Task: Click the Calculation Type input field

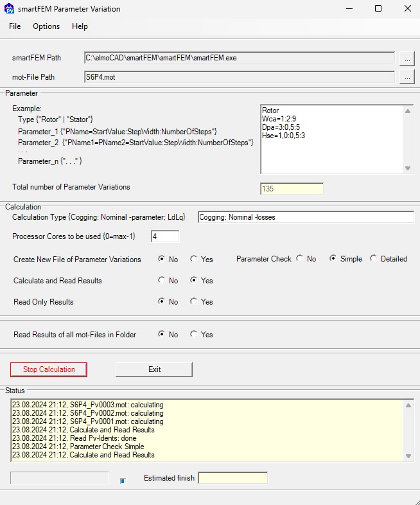Action: 306,217
